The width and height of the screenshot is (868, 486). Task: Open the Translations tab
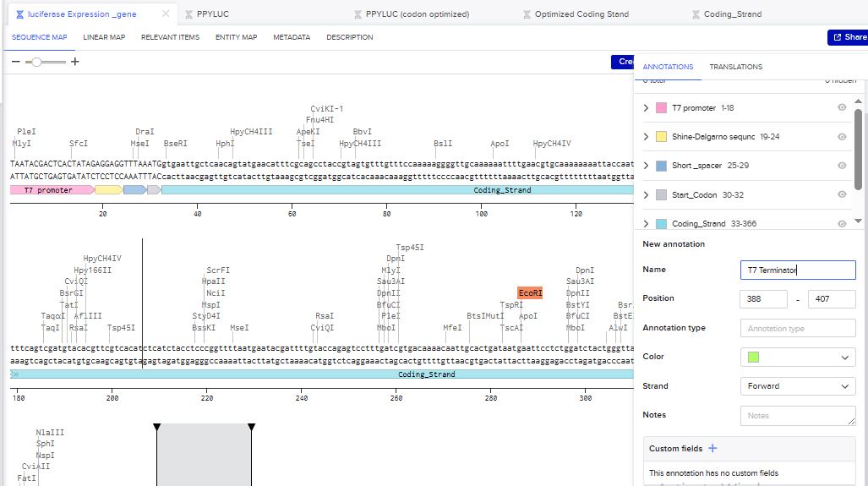click(735, 67)
